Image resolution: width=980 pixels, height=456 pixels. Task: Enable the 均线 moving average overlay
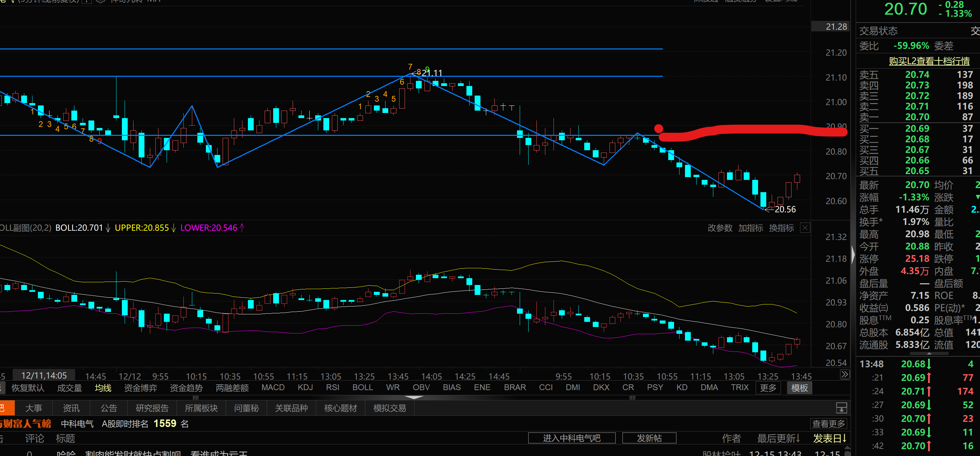pyautogui.click(x=103, y=388)
